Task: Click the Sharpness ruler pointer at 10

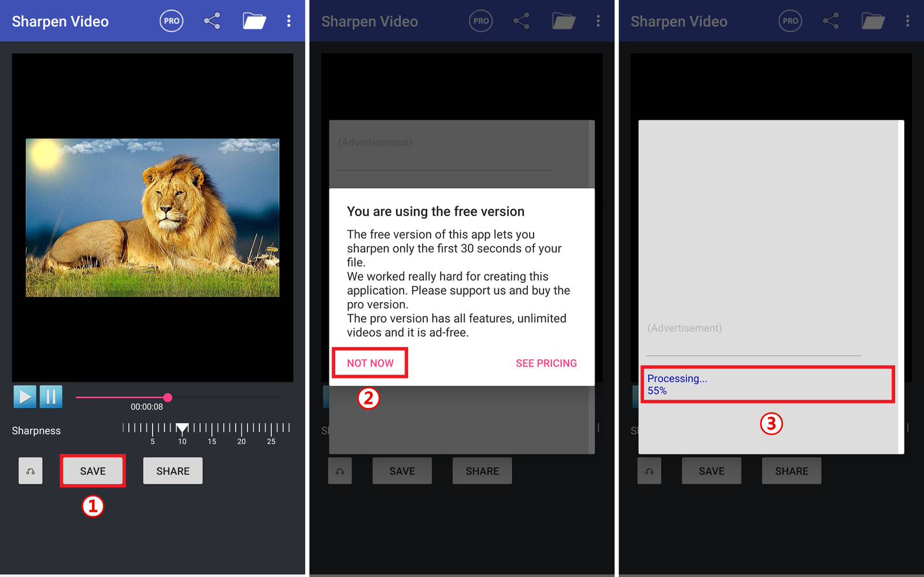Action: pyautogui.click(x=182, y=428)
